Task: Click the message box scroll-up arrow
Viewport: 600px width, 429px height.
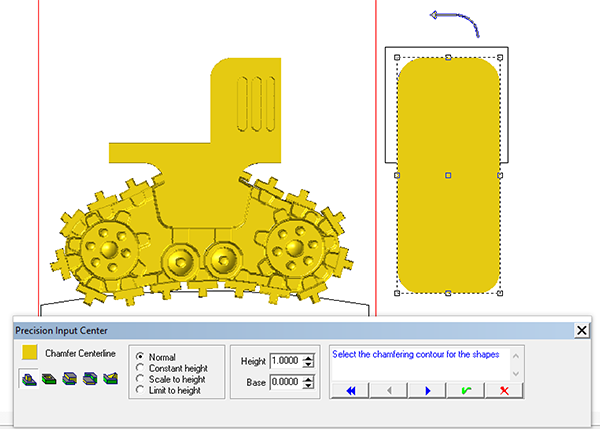Action: pyautogui.click(x=516, y=356)
